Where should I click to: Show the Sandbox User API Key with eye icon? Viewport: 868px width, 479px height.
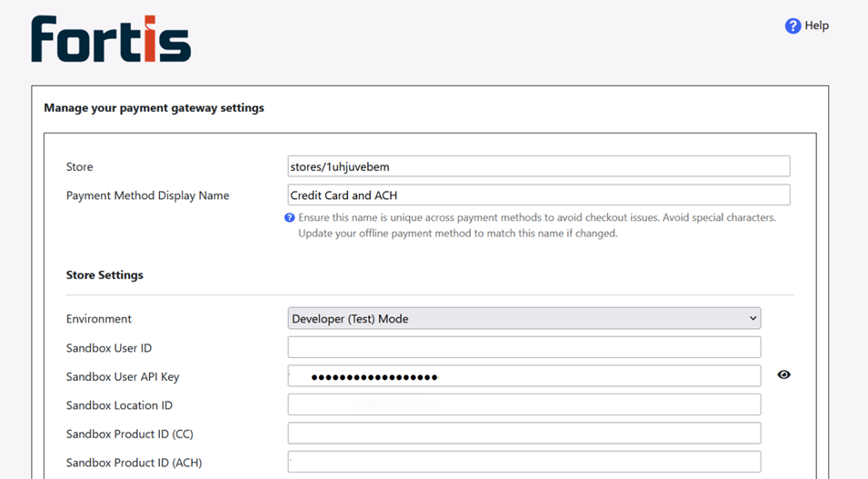pyautogui.click(x=783, y=374)
